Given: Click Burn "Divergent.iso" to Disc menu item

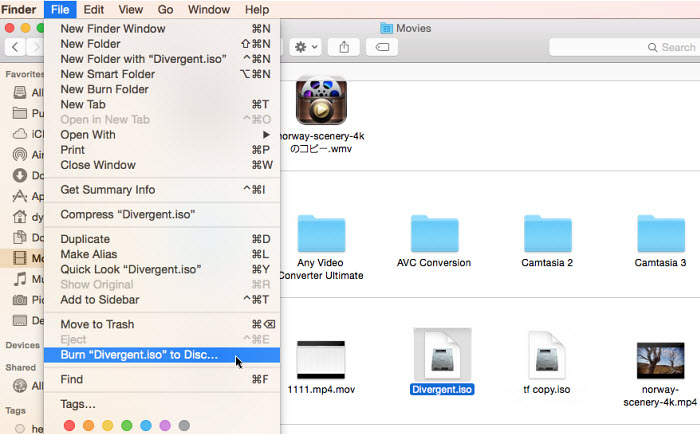Looking at the screenshot, I should pos(162,355).
